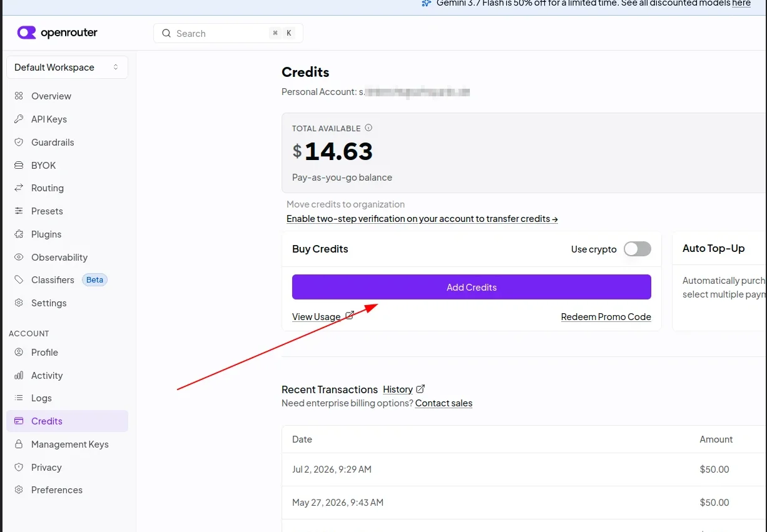Click the Activity bar chart icon

click(19, 375)
